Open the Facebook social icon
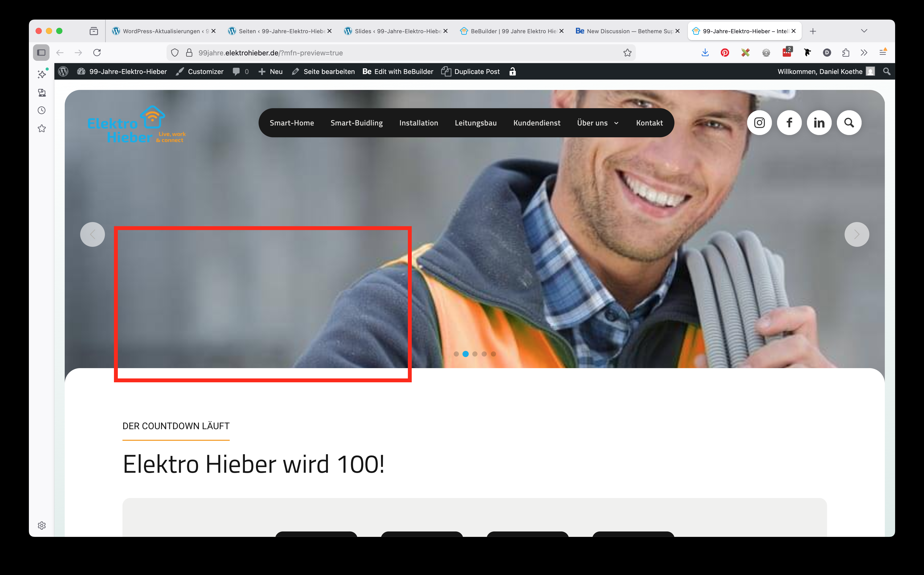This screenshot has width=924, height=575. point(789,123)
